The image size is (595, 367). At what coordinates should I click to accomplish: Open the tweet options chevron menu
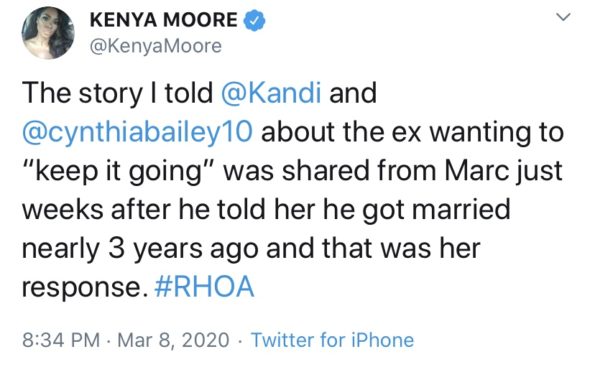click(x=563, y=17)
